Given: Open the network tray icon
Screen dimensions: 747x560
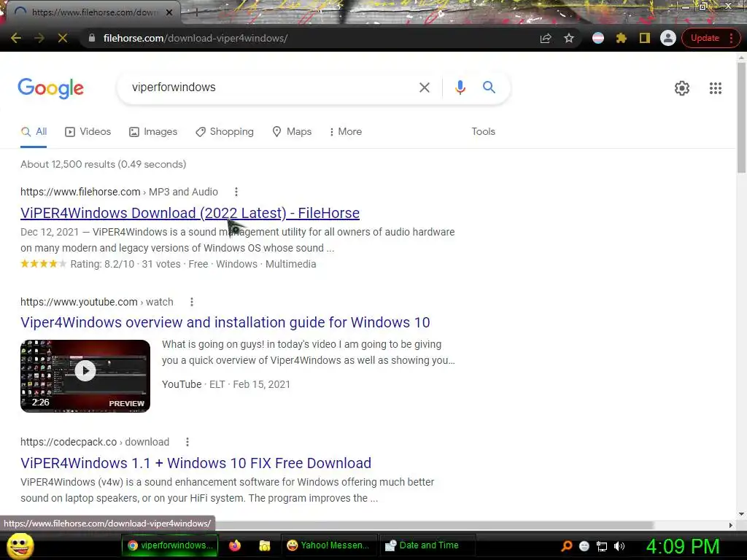Looking at the screenshot, I should (x=602, y=546).
